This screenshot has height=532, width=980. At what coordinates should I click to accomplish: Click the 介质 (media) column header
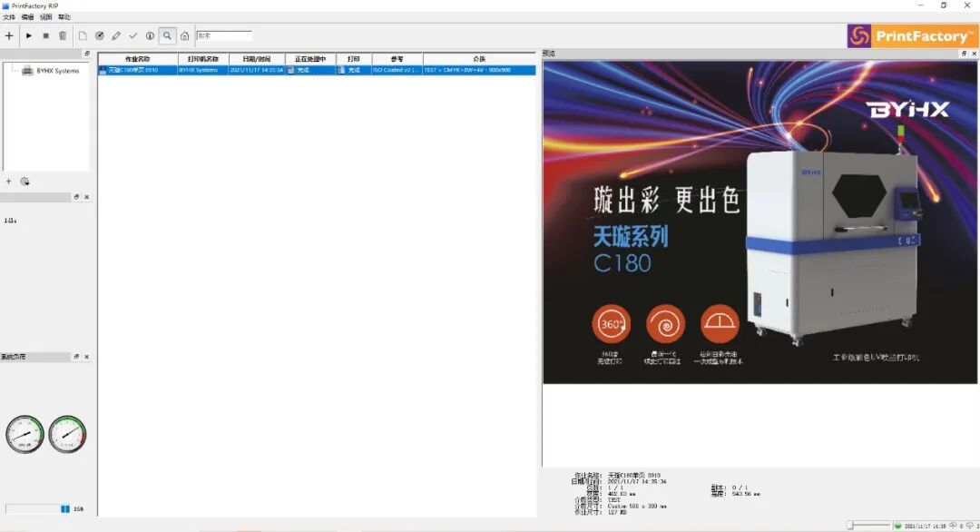tap(479, 59)
